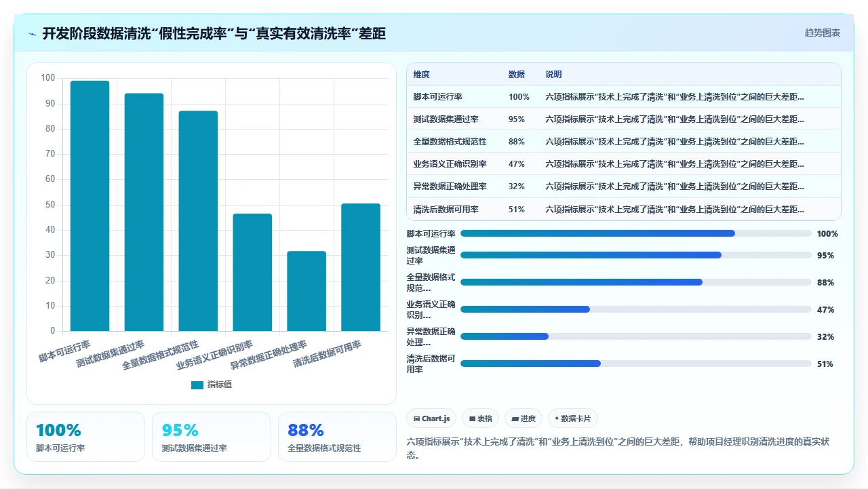Image resolution: width=868 pixels, height=489 pixels.
Task: Click the 95% value in table
Action: (x=517, y=119)
